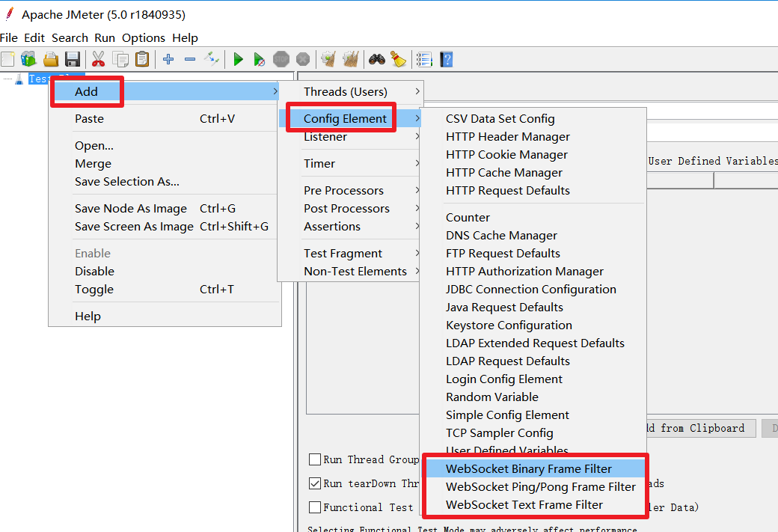778x532 pixels.
Task: Enable Functional Test Mode checkbox
Action: [315, 507]
